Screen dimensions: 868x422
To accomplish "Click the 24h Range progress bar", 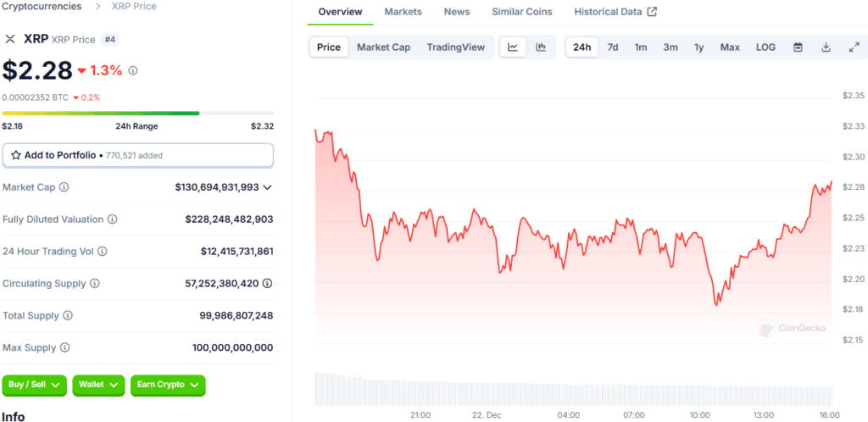I will click(x=138, y=114).
